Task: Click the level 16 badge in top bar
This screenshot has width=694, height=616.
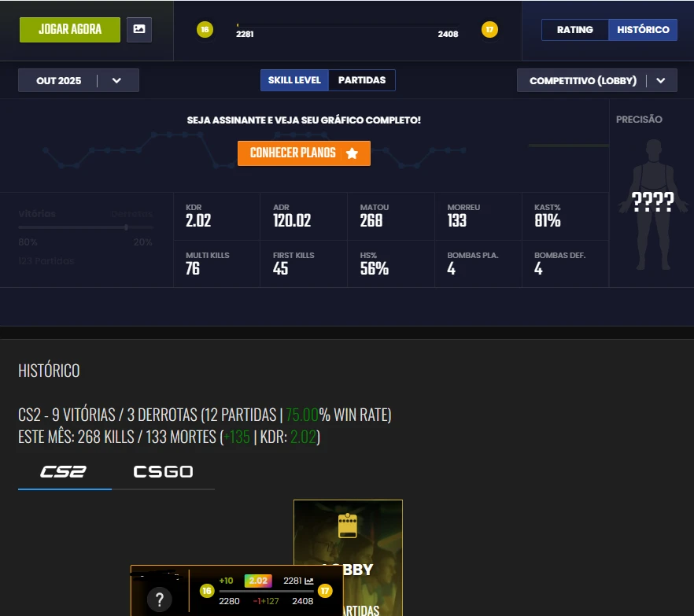Action: (x=205, y=30)
